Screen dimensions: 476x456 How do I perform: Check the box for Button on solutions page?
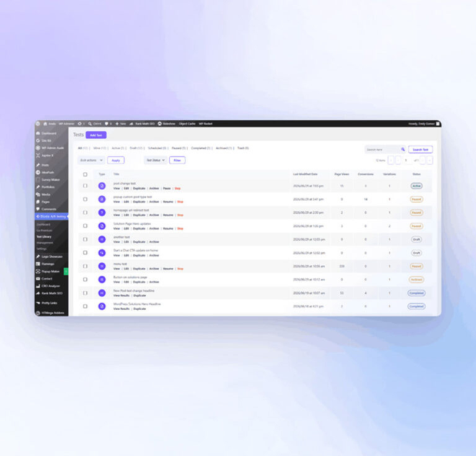pyautogui.click(x=86, y=279)
